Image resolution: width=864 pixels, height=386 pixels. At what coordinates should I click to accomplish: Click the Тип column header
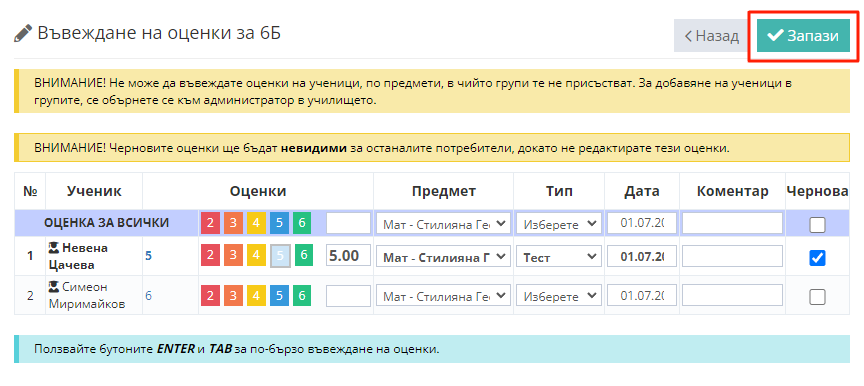pyautogui.click(x=559, y=192)
